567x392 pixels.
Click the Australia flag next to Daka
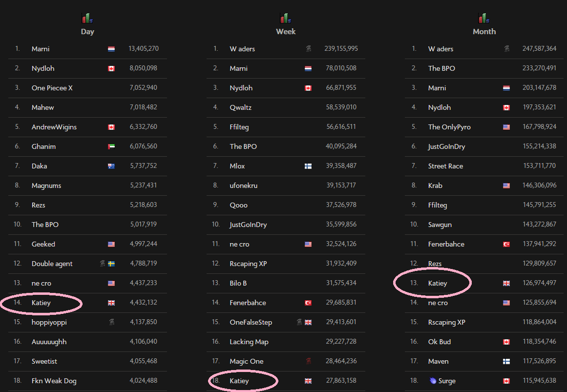[111, 166]
